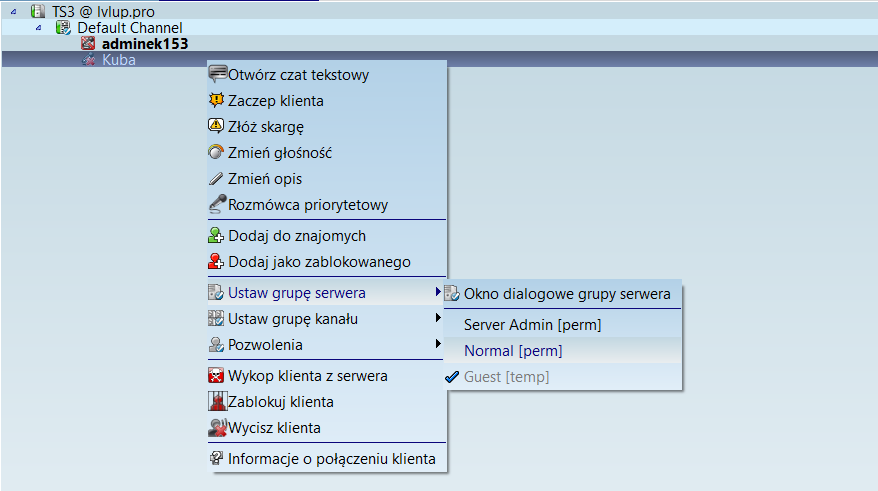This screenshot has height=491, width=878.
Task: Collapse the Default Channel tree node
Action: point(39,28)
